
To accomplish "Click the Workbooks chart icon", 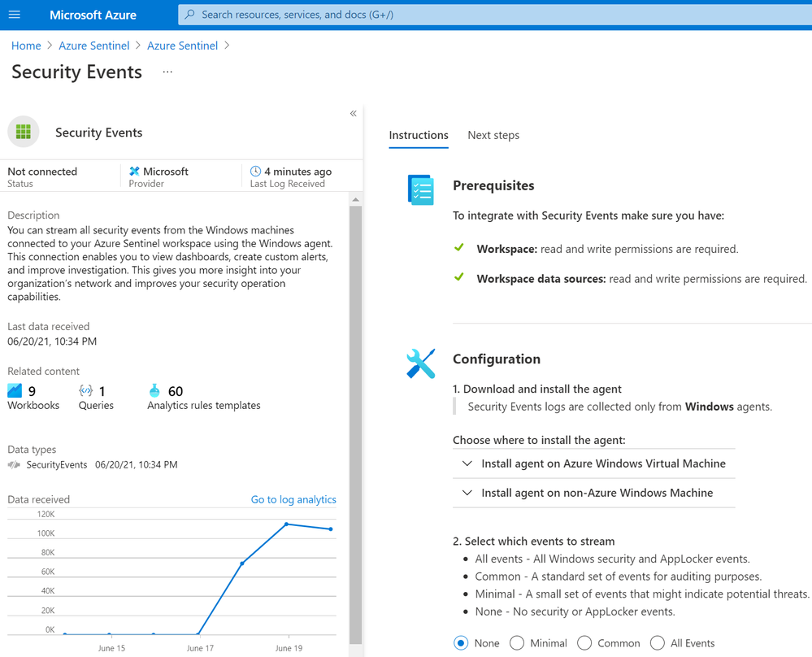I will [x=15, y=390].
